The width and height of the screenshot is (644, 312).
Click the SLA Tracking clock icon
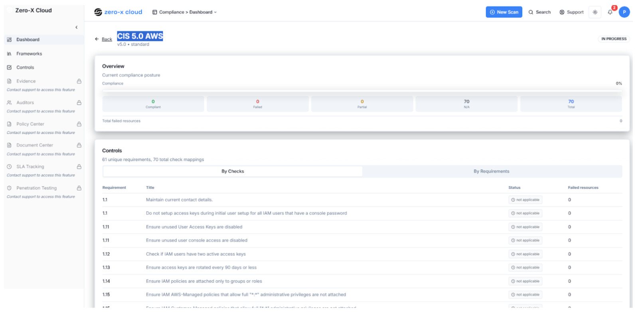coord(9,167)
